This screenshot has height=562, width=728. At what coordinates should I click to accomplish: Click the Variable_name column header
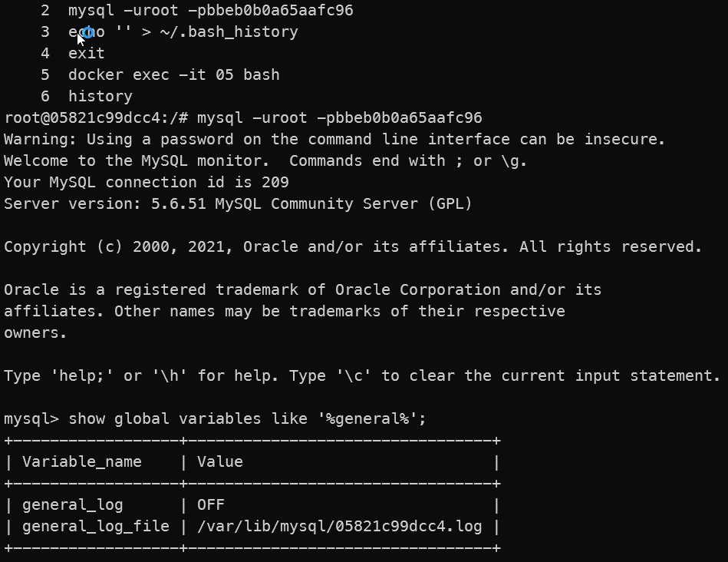click(82, 462)
